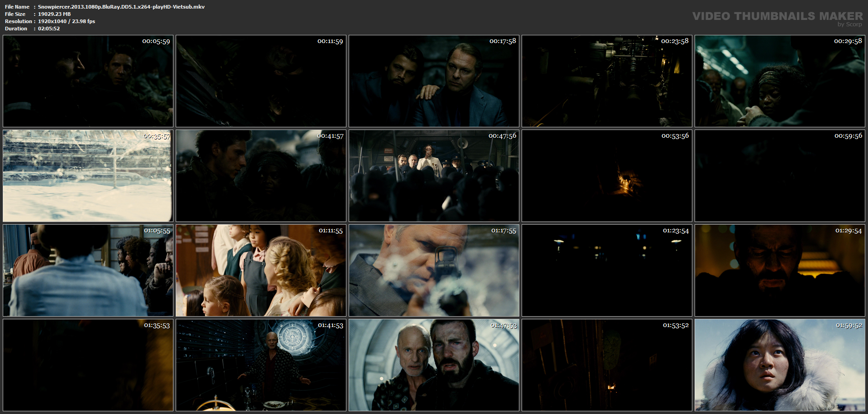Click the 'File Name' label
Viewport: 868px width, 414px height.
17,7
